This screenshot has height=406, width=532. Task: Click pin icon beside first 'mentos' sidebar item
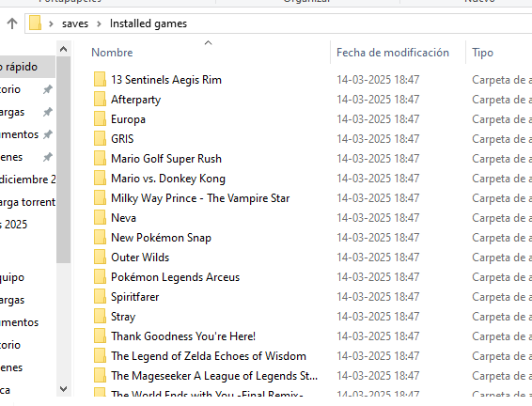tap(48, 134)
